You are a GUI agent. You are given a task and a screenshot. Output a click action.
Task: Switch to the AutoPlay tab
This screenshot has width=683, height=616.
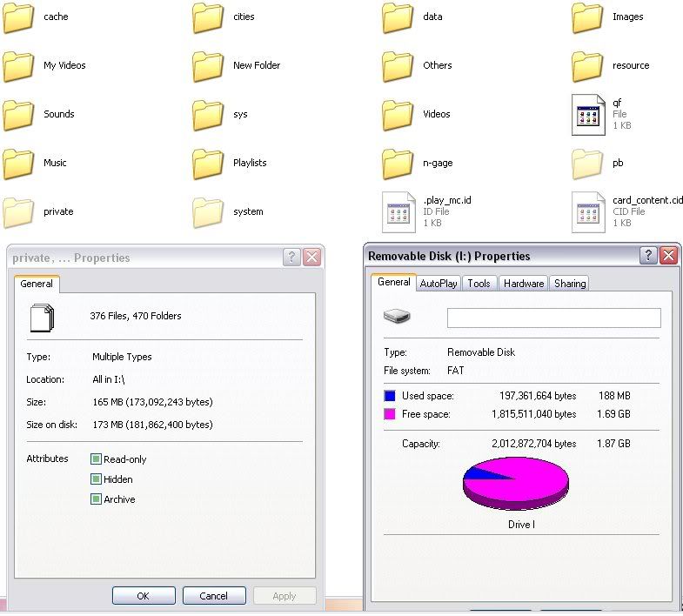pyautogui.click(x=439, y=284)
